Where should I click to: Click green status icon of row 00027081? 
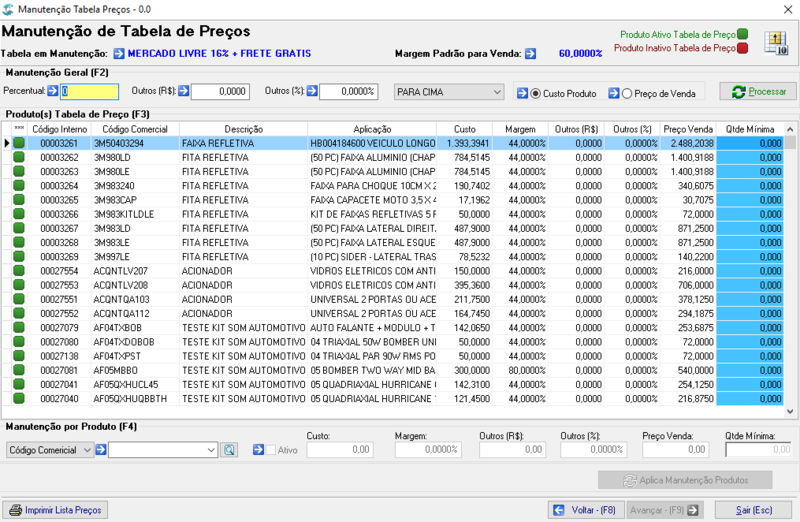point(19,370)
